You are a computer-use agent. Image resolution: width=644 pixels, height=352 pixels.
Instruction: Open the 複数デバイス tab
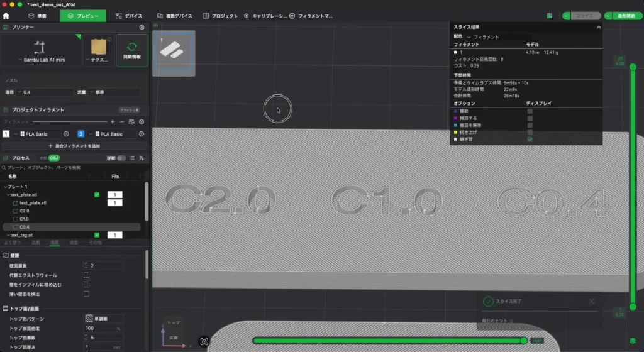(x=175, y=16)
